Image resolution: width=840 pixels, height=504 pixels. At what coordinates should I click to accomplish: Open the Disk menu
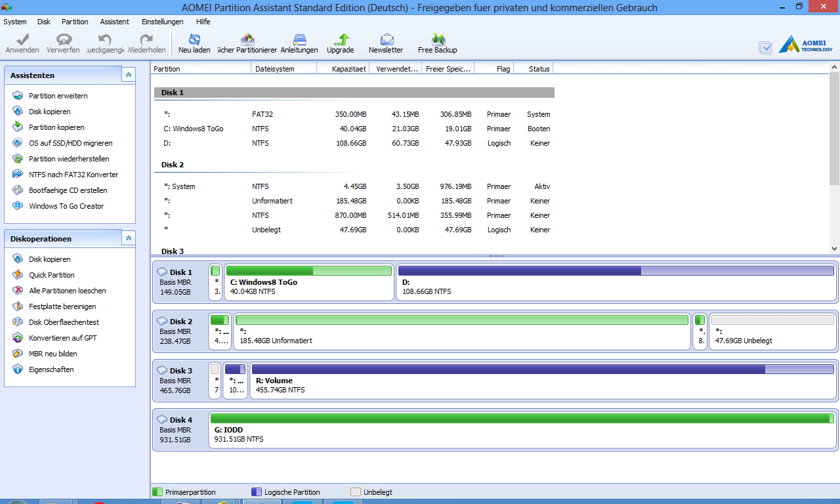pyautogui.click(x=44, y=22)
